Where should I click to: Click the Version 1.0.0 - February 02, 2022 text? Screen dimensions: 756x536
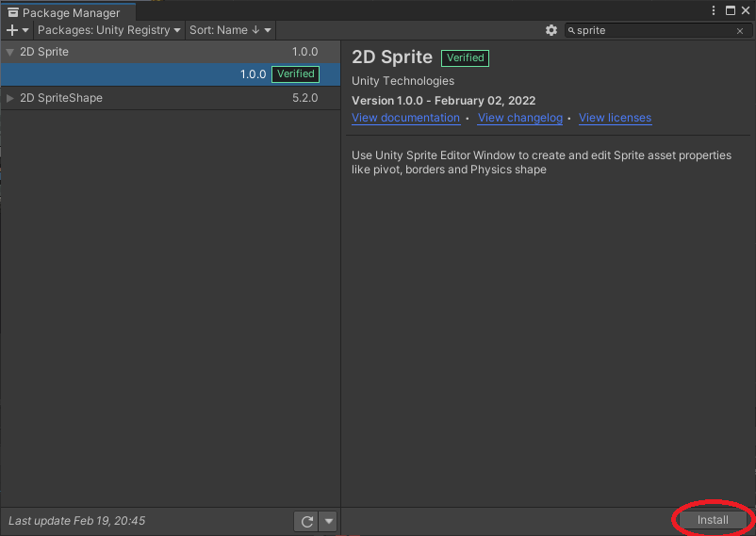click(x=444, y=101)
